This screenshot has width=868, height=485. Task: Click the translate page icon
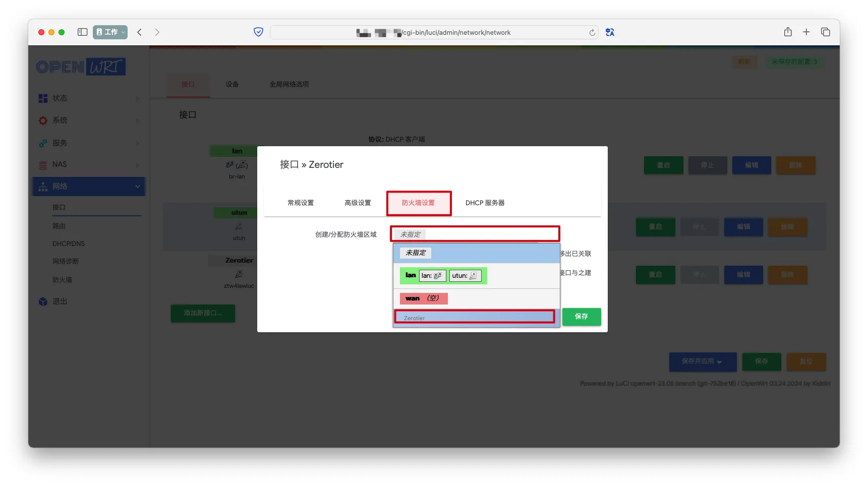tap(610, 32)
